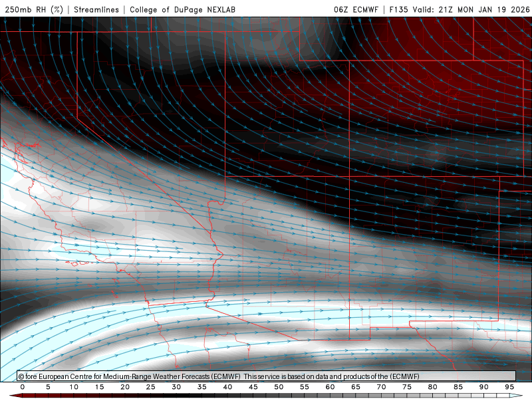Select the '55' percent scale label
532x399 pixels.
[x=305, y=387]
